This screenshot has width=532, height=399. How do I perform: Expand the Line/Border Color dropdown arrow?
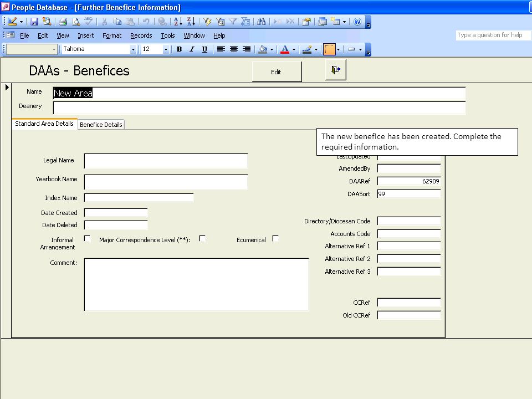(x=316, y=49)
